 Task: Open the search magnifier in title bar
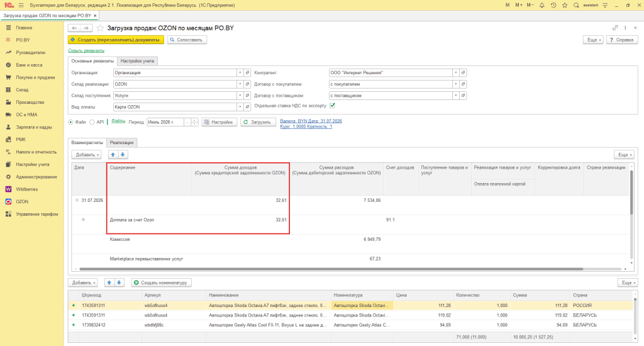pos(576,5)
